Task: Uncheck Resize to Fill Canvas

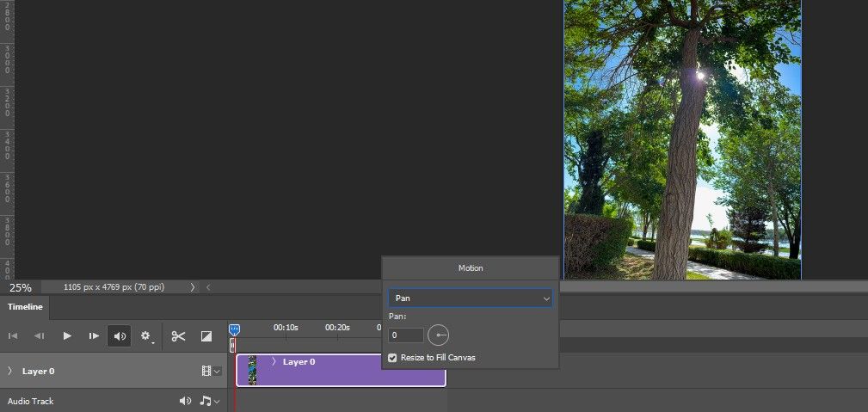Action: tap(393, 357)
